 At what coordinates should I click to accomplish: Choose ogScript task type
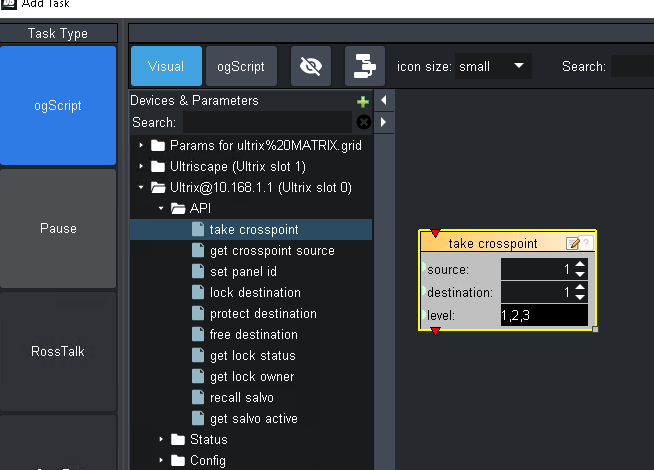[x=58, y=106]
